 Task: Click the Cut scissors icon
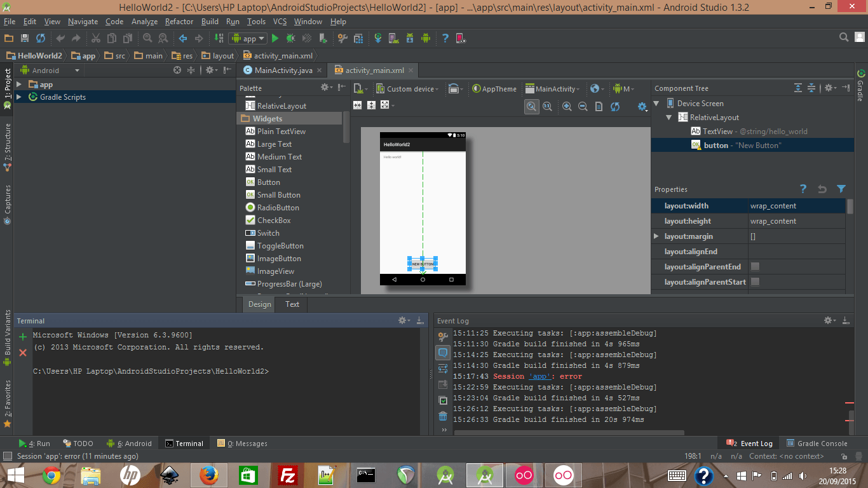(x=96, y=39)
